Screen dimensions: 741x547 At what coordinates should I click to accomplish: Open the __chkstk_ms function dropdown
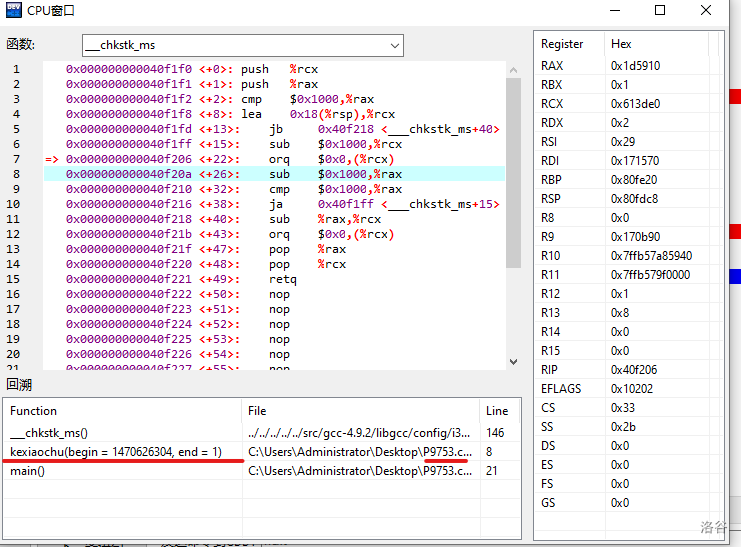click(395, 45)
